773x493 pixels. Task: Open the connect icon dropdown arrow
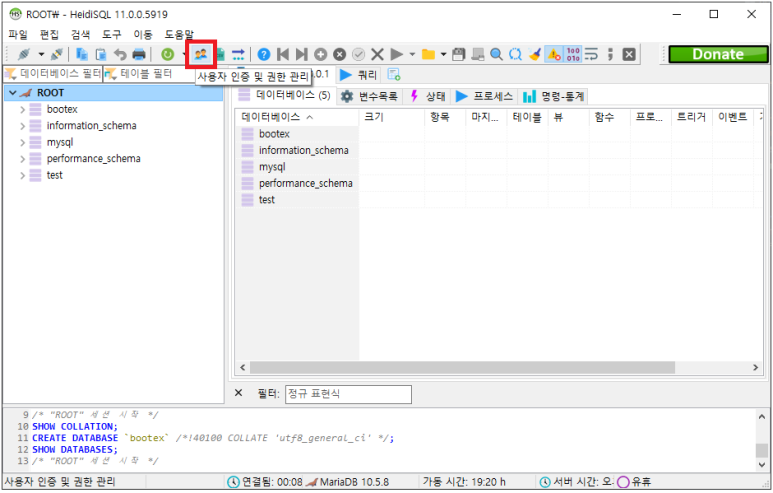point(41,54)
